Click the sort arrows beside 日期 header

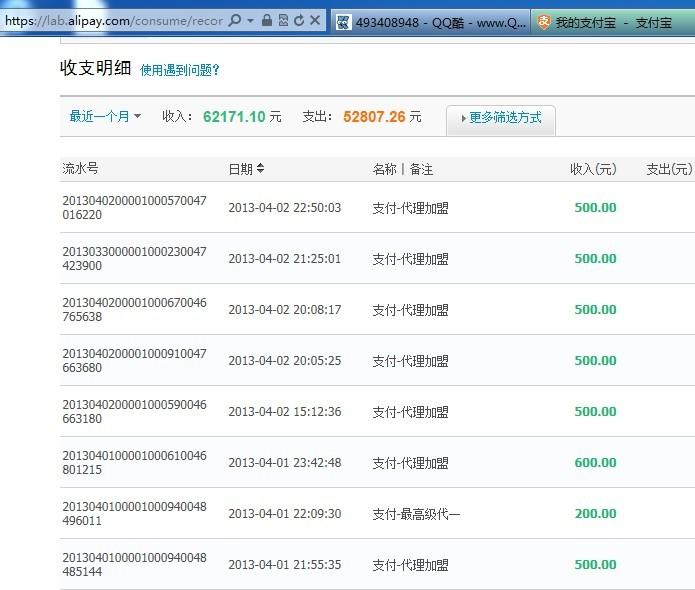click(260, 169)
